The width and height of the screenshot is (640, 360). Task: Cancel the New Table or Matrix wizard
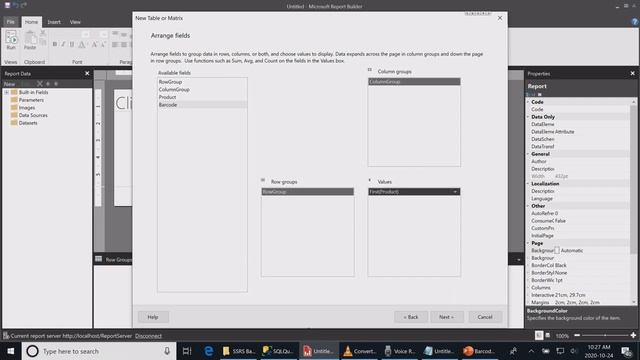pyautogui.click(x=485, y=317)
